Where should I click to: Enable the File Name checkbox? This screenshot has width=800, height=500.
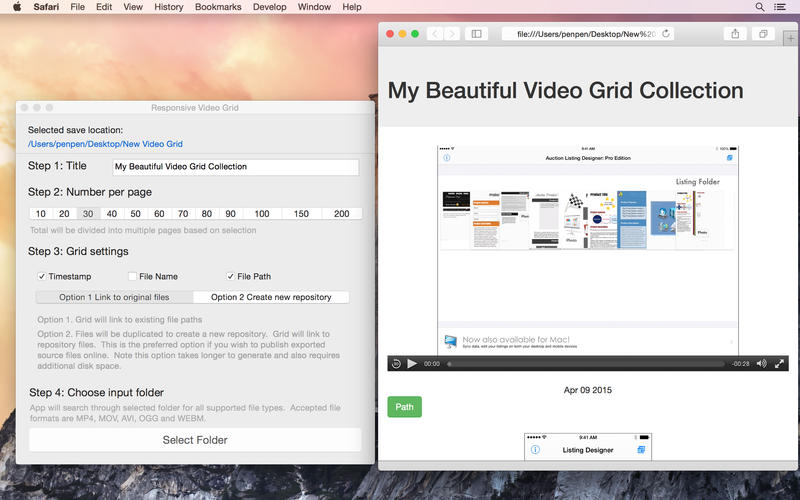click(132, 276)
